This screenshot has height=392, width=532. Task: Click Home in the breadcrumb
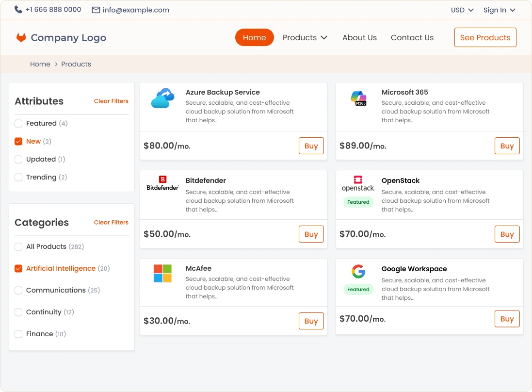(x=40, y=64)
